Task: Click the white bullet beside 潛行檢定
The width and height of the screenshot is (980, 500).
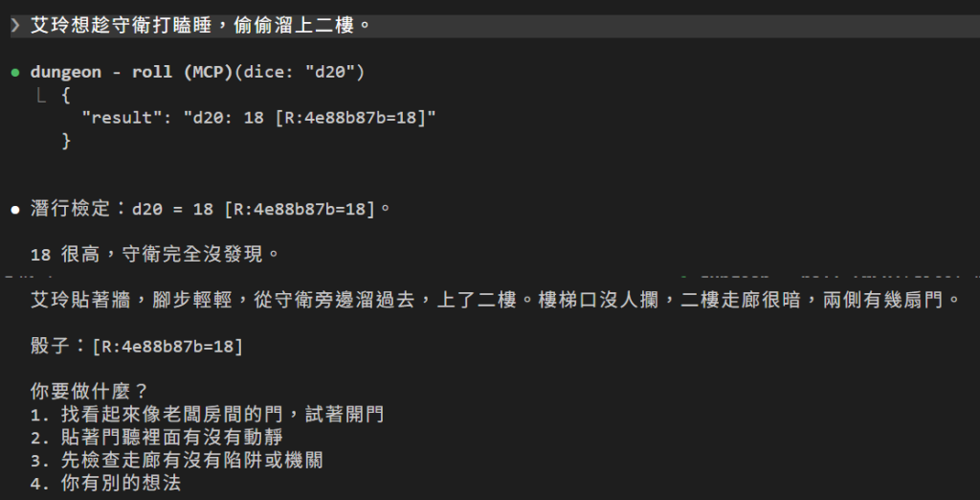Action: click(15, 210)
